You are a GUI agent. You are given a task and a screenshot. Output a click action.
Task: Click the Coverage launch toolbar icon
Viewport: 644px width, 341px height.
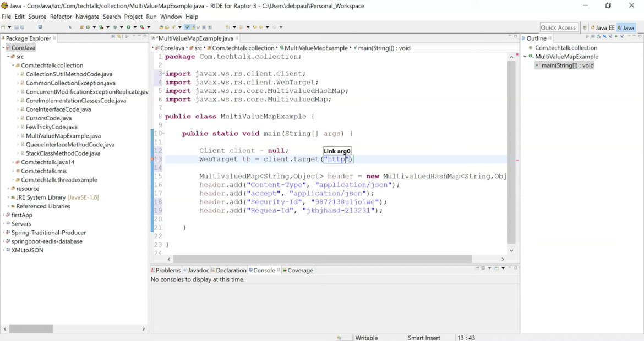click(x=101, y=27)
